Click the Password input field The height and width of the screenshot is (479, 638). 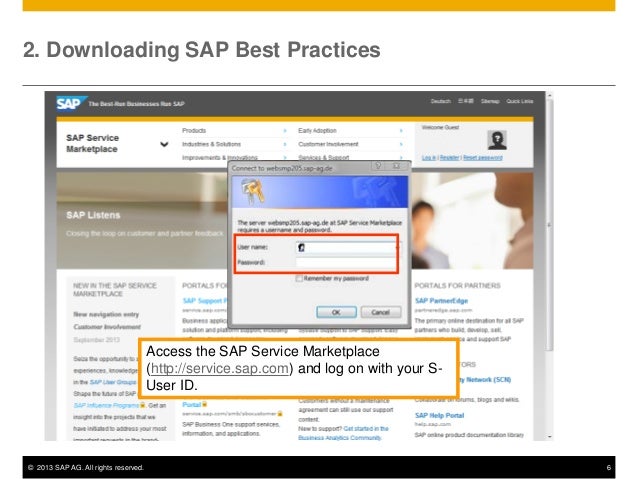coord(346,262)
